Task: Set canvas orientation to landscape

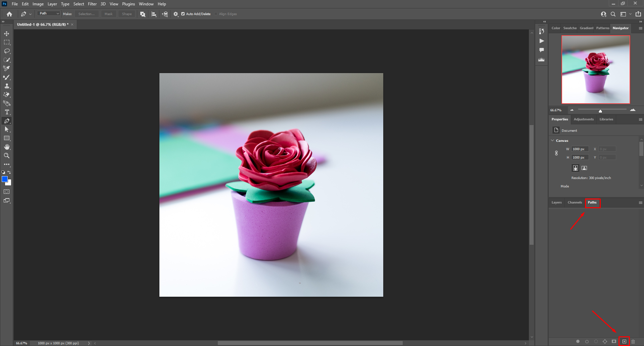Action: click(x=584, y=168)
